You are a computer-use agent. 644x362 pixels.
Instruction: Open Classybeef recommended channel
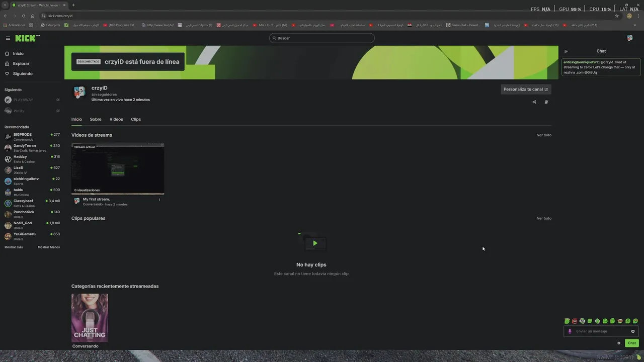pos(32,203)
